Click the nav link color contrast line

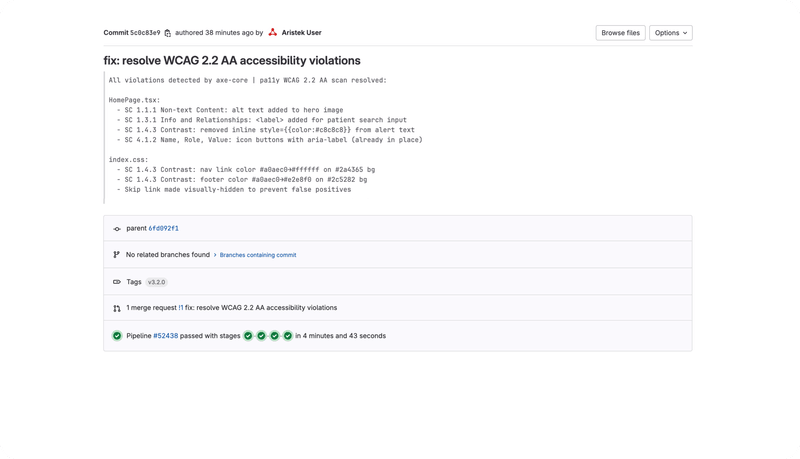click(x=246, y=169)
